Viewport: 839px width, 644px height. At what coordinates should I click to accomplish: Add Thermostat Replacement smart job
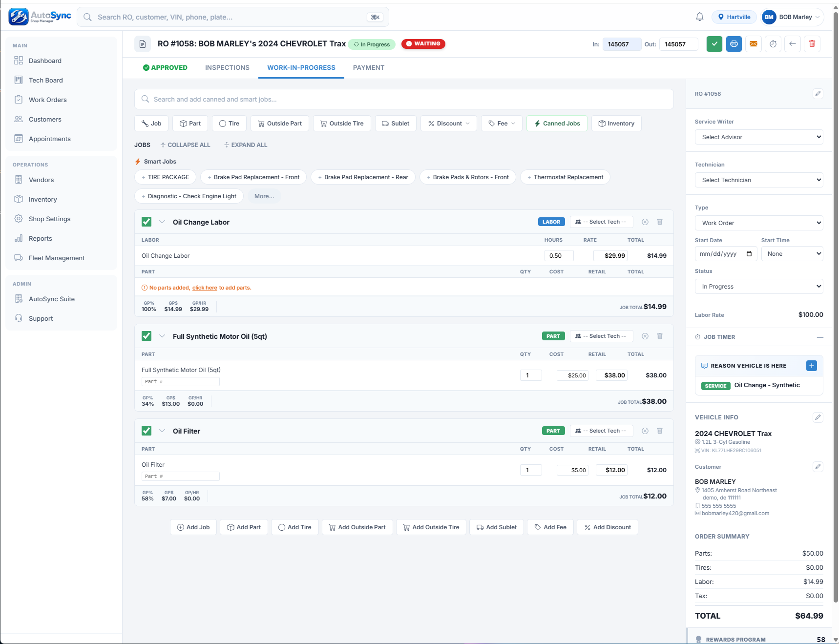(x=565, y=177)
